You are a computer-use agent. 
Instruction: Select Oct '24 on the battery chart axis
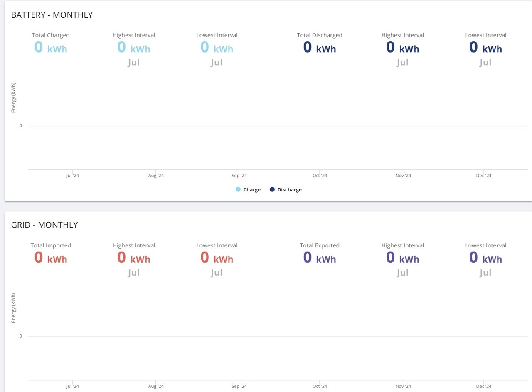point(320,176)
